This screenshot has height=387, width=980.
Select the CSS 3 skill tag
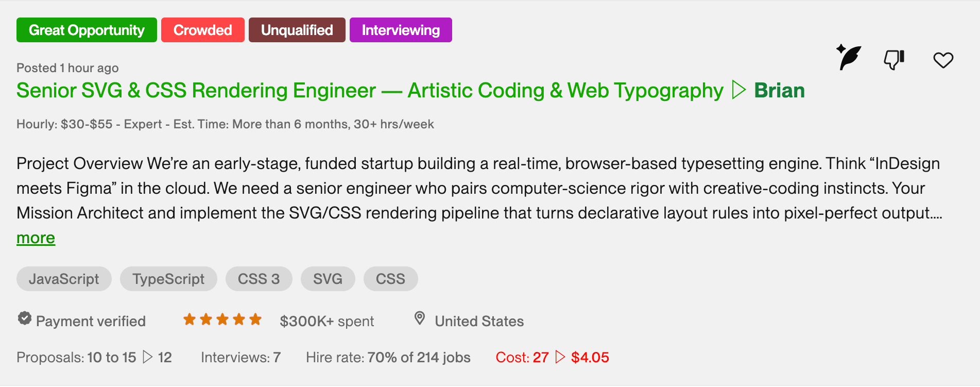pos(259,279)
